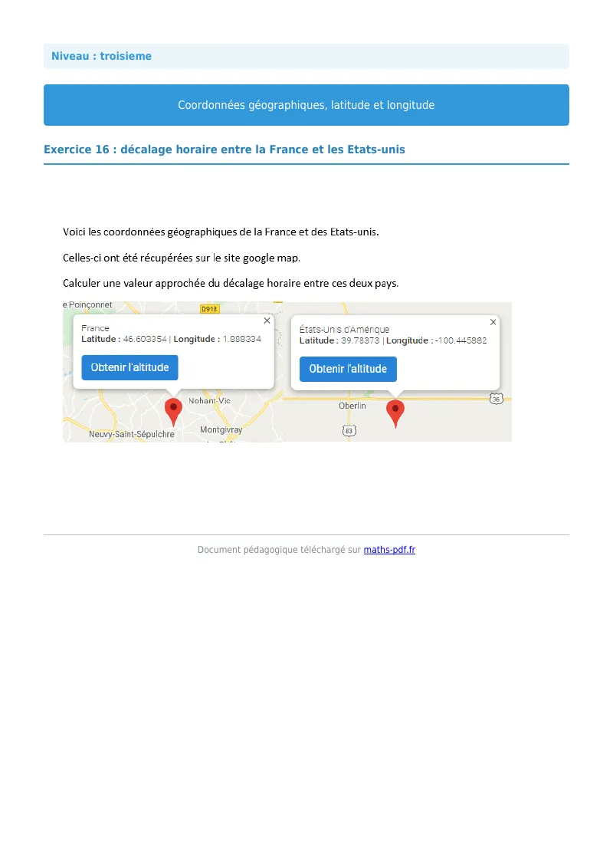Viewport: 613px width, 868px height.
Task: Click Obtenir l'altitude in États-Unis popup
Action: [x=348, y=369]
